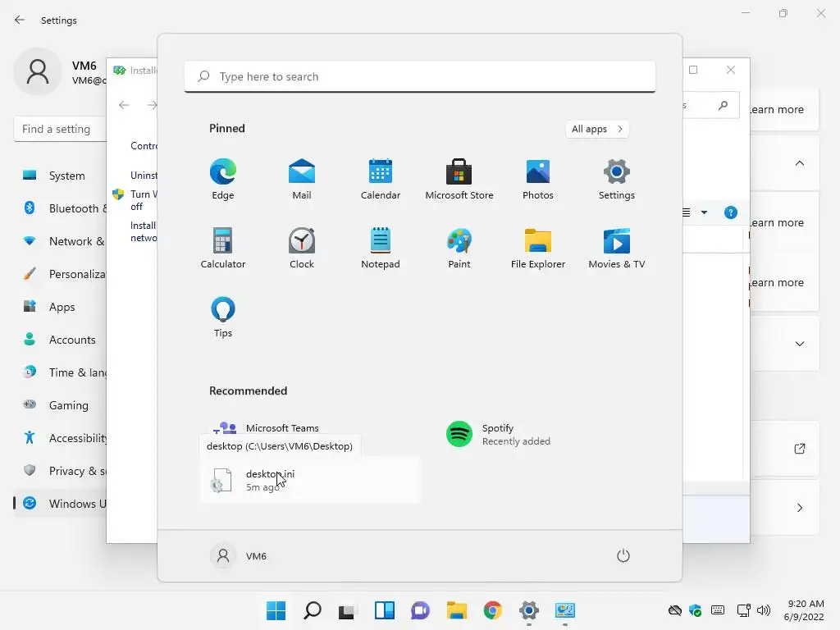Screen dimensions: 840x630
Task: Switch to Settings window via taskbar
Action: (x=529, y=610)
